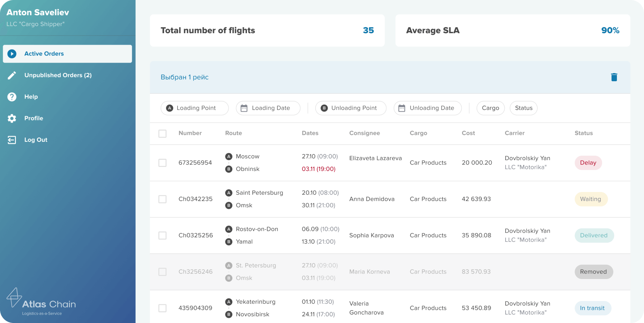
Task: Expand the Status filter dropdown
Action: [x=523, y=108]
